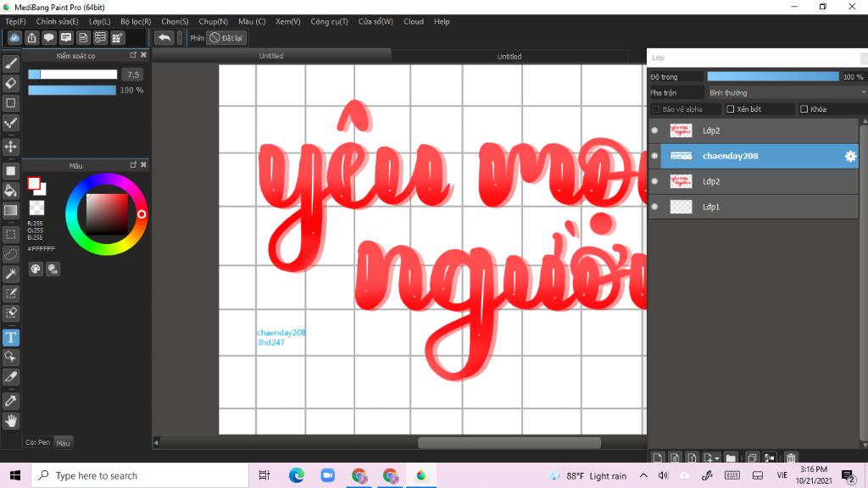Click the Đặt lại reset button
The width and height of the screenshot is (868, 488).
coord(225,37)
